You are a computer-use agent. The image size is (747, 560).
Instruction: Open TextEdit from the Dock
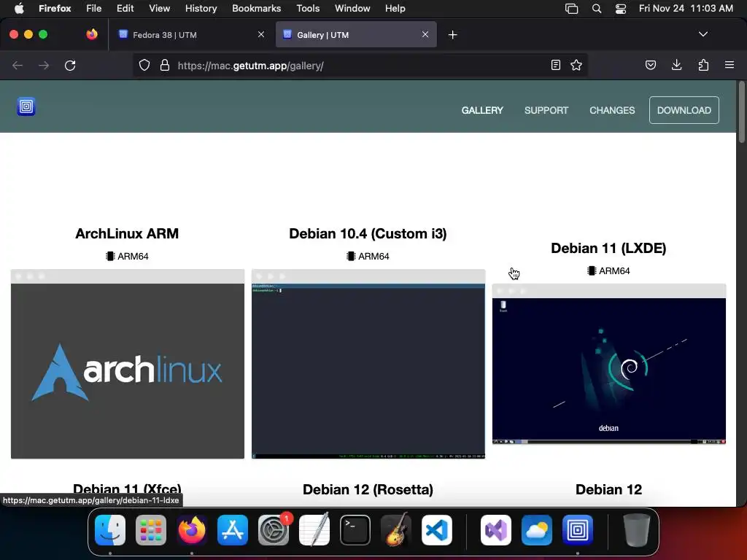314,530
